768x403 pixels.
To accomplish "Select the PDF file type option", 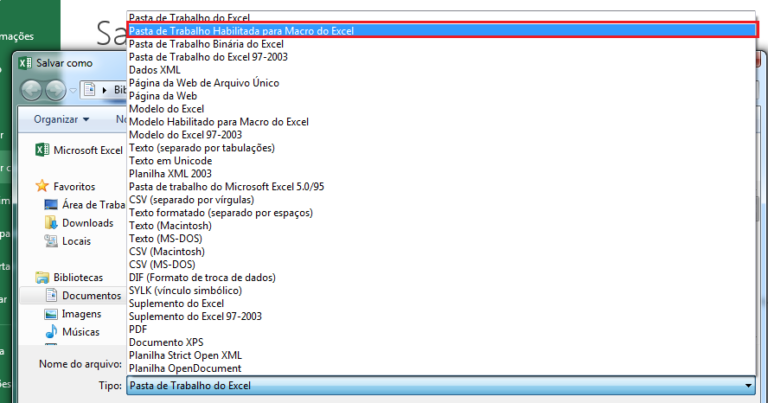I will [138, 328].
